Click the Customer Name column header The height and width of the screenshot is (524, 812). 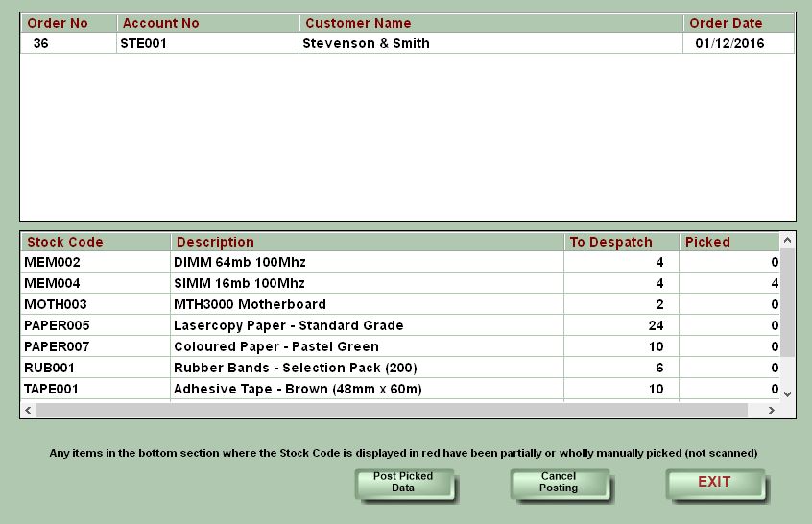490,23
